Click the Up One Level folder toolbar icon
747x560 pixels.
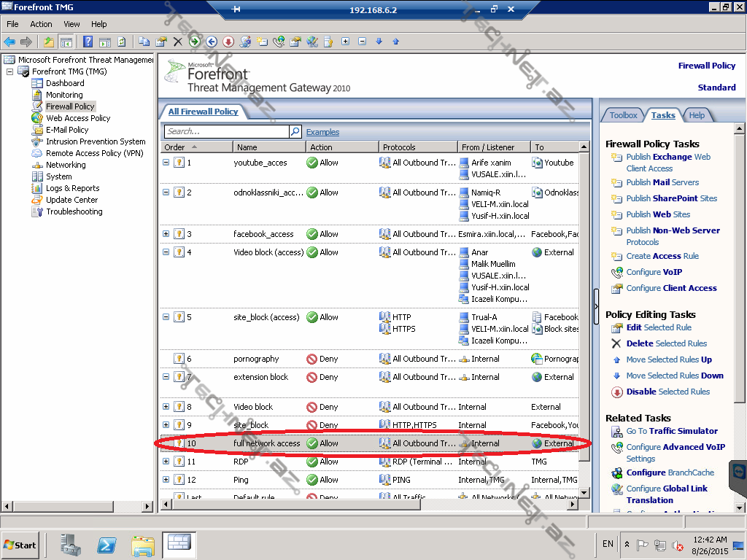point(49,42)
